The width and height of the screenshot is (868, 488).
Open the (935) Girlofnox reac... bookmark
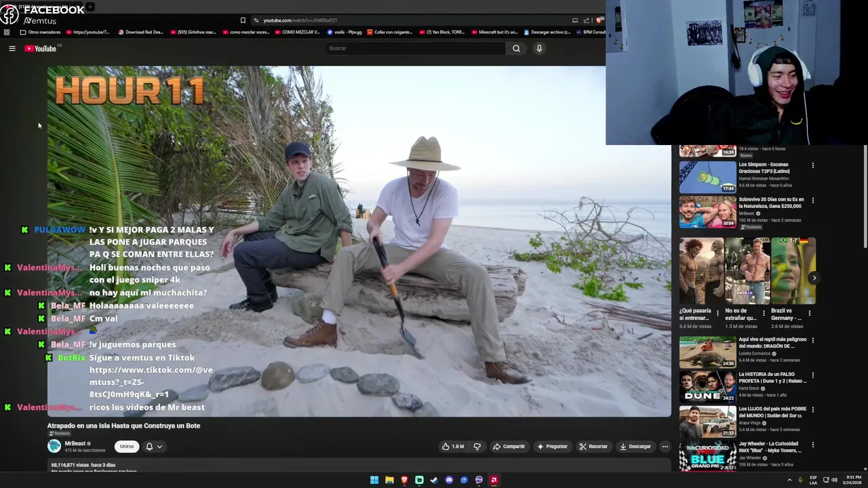193,32
